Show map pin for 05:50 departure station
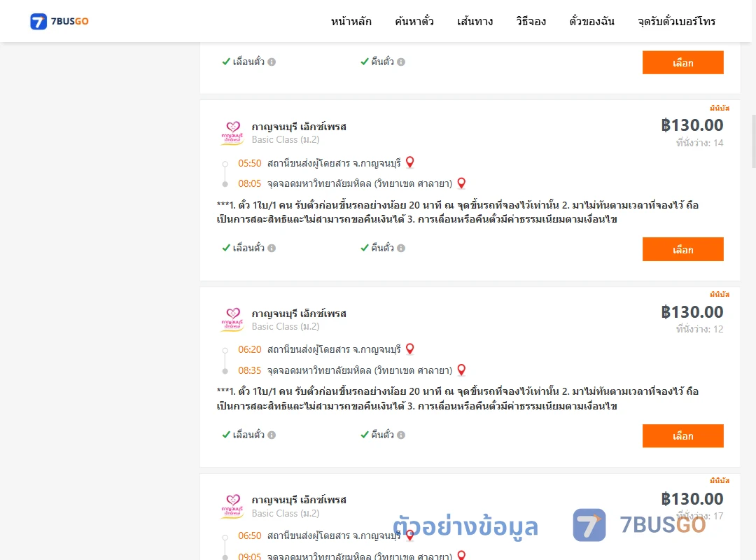 tap(409, 162)
